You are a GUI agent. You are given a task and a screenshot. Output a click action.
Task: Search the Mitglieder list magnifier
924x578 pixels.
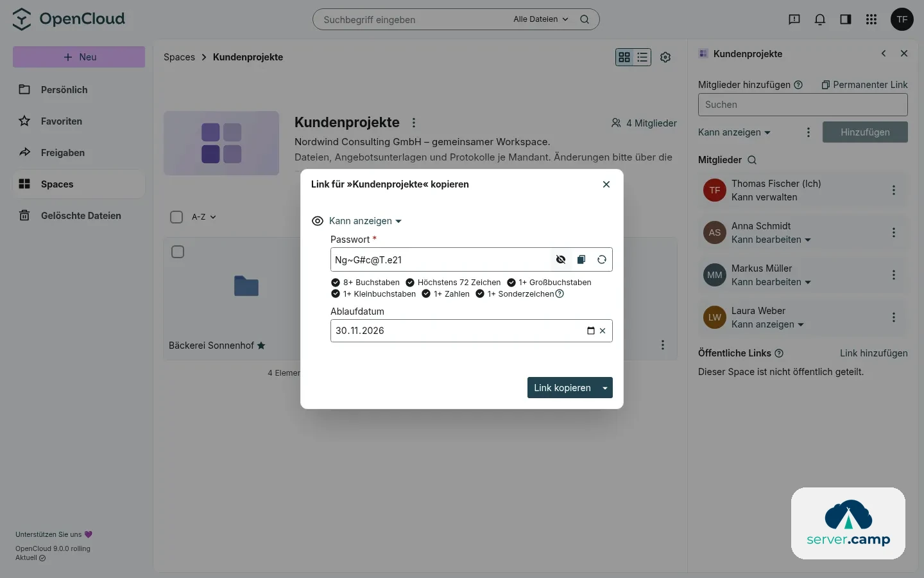pos(752,160)
